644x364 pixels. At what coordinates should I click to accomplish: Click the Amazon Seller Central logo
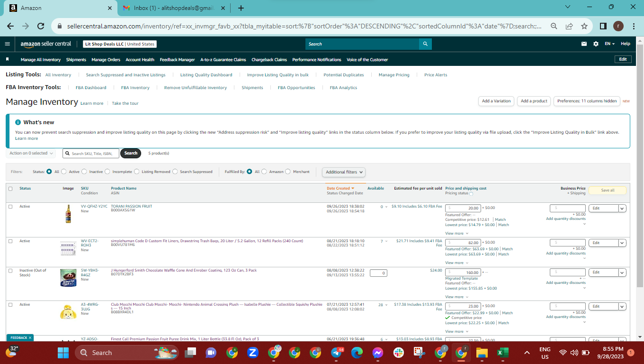(46, 44)
